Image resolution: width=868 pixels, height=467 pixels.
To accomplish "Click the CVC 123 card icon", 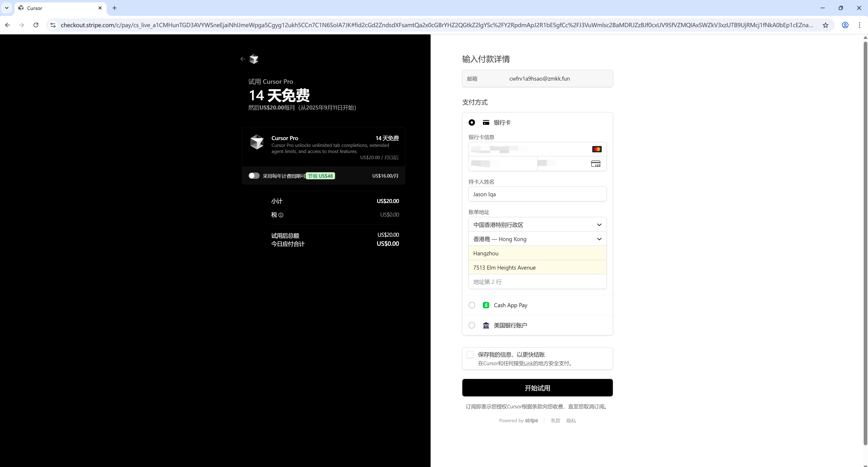I will click(x=596, y=164).
